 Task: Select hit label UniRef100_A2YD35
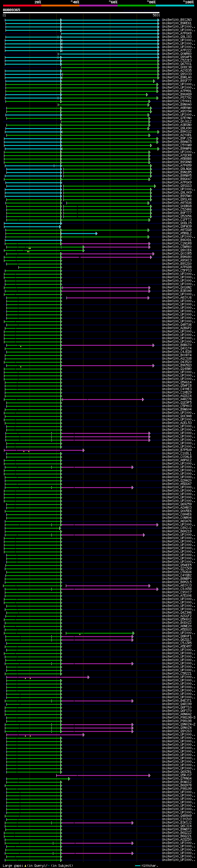177,71
